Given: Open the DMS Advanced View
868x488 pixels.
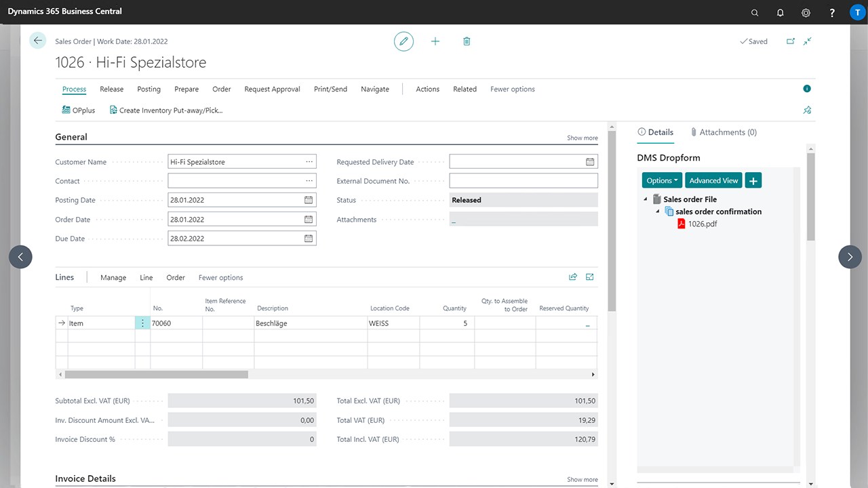Looking at the screenshot, I should (x=713, y=180).
